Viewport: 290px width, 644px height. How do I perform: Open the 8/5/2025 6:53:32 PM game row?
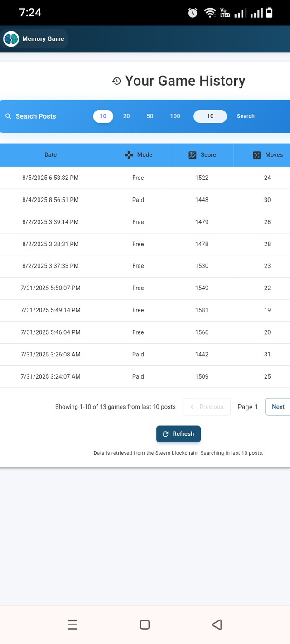pyautogui.click(x=145, y=178)
